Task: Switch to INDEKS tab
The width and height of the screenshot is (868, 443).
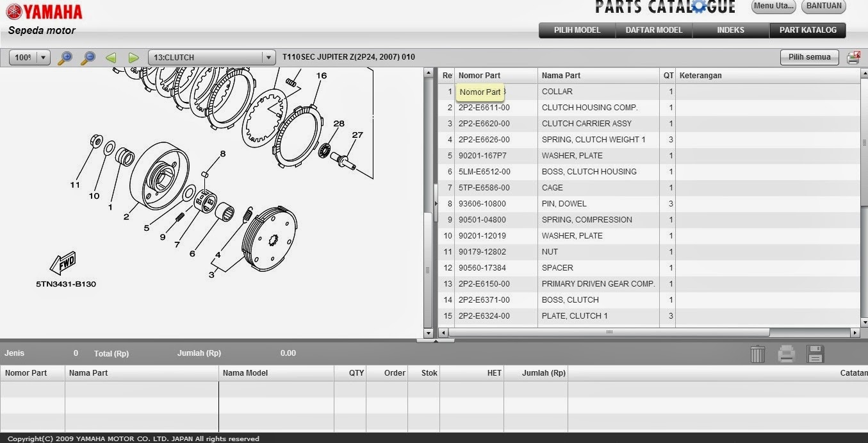Action: pos(731,30)
